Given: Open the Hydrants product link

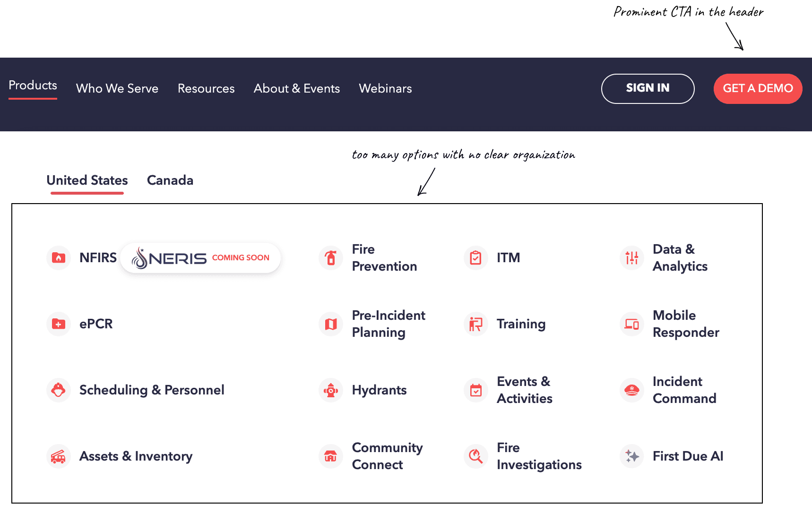Looking at the screenshot, I should (380, 390).
